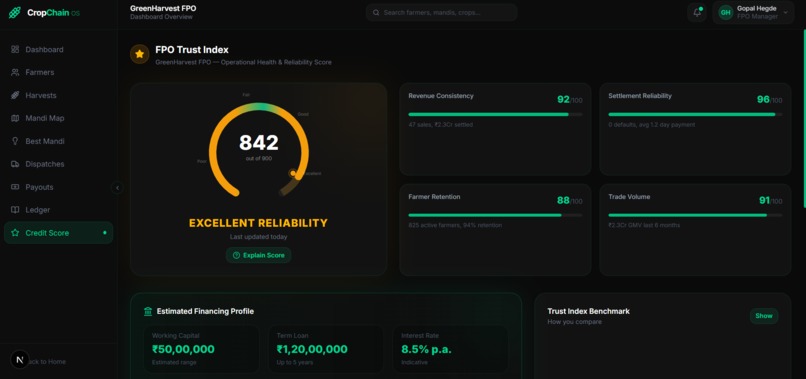The width and height of the screenshot is (806, 379).
Task: Click the CropChain leaf logo icon
Action: [15, 12]
